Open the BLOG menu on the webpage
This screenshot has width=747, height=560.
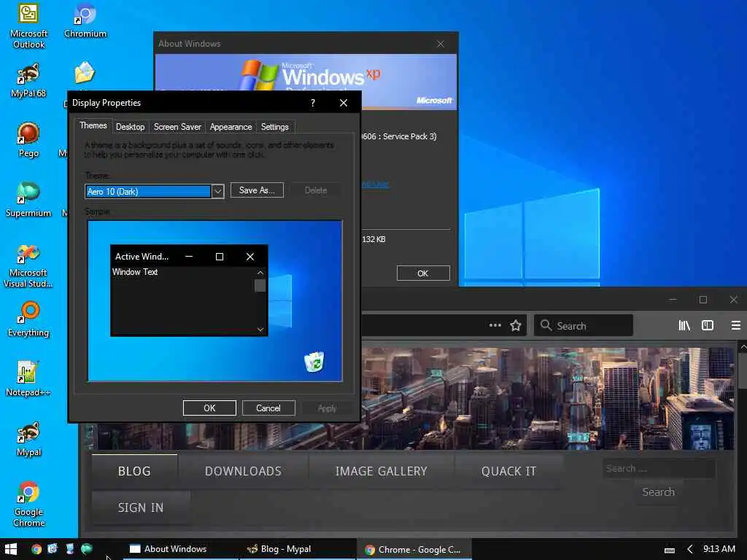pos(134,471)
